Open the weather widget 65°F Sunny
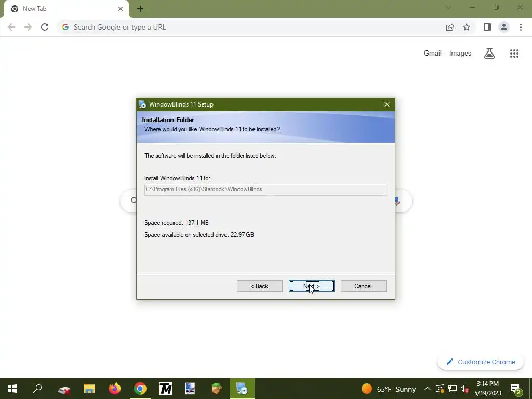The height and width of the screenshot is (399, 532). [x=389, y=389]
